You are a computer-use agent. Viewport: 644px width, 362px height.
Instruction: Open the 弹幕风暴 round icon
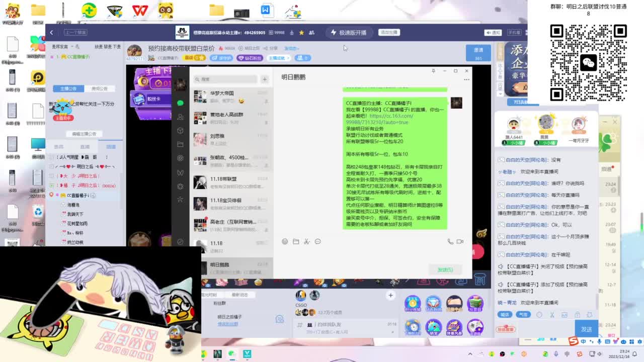454,327
